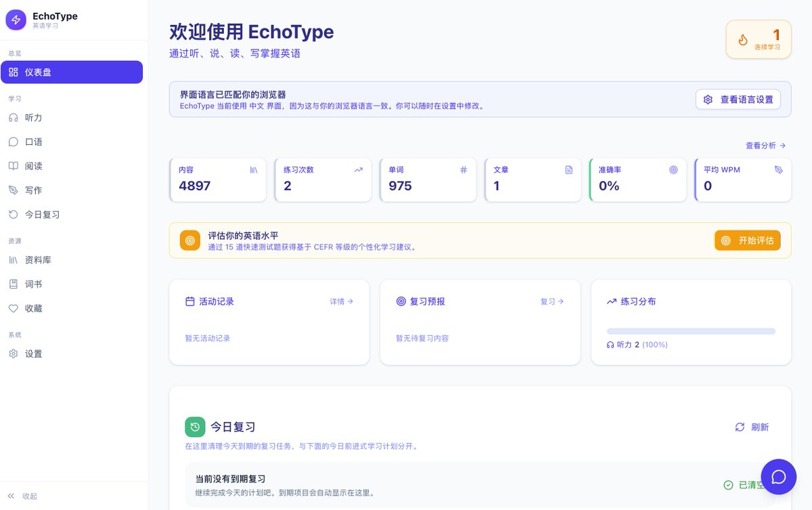Open the 写作 writing section

pyautogui.click(x=72, y=190)
